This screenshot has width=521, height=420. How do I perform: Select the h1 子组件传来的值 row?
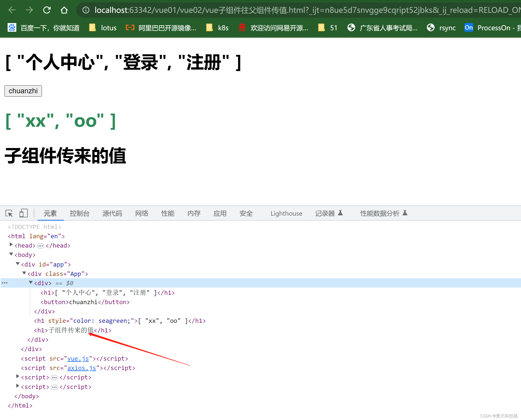pos(73,330)
